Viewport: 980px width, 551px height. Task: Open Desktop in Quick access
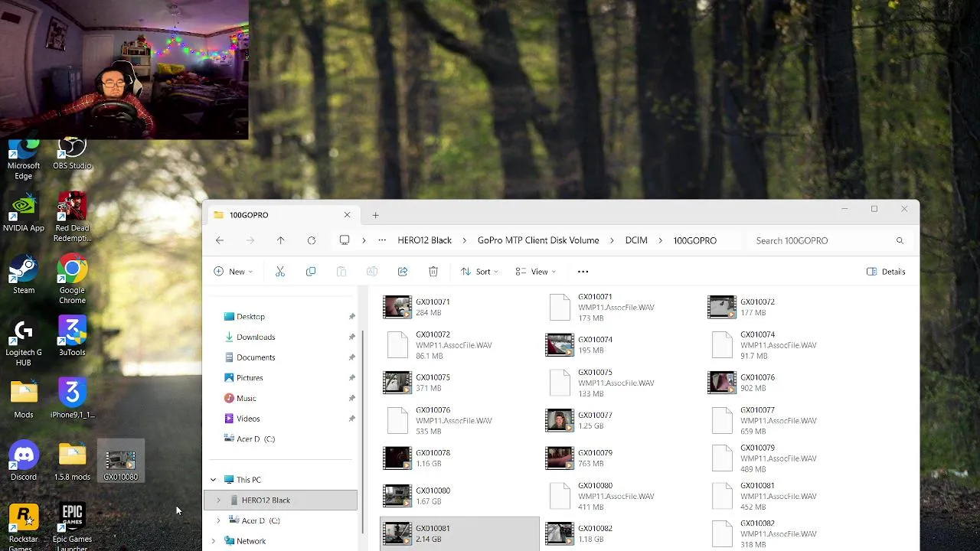[250, 317]
